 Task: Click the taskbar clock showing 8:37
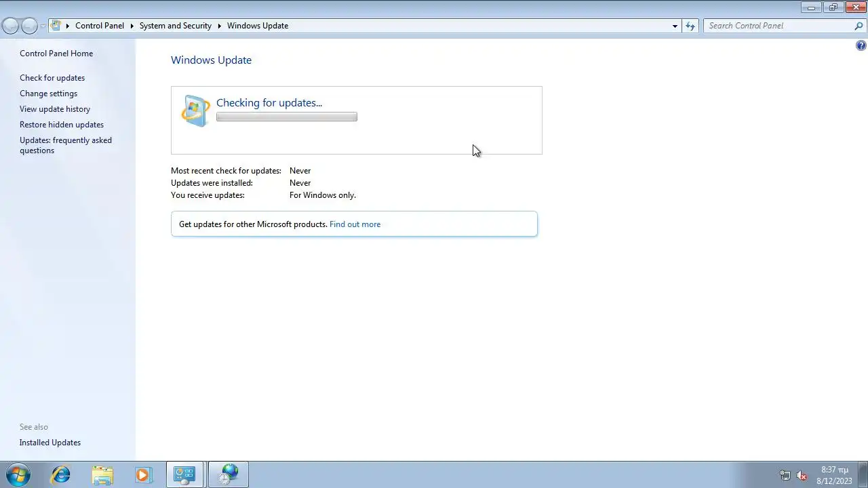(x=834, y=475)
